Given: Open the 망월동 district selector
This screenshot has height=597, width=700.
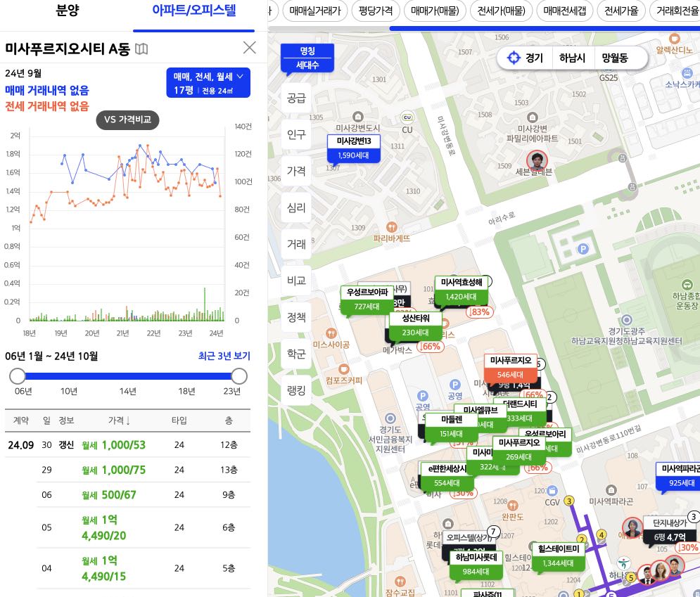Looking at the screenshot, I should click(x=615, y=58).
